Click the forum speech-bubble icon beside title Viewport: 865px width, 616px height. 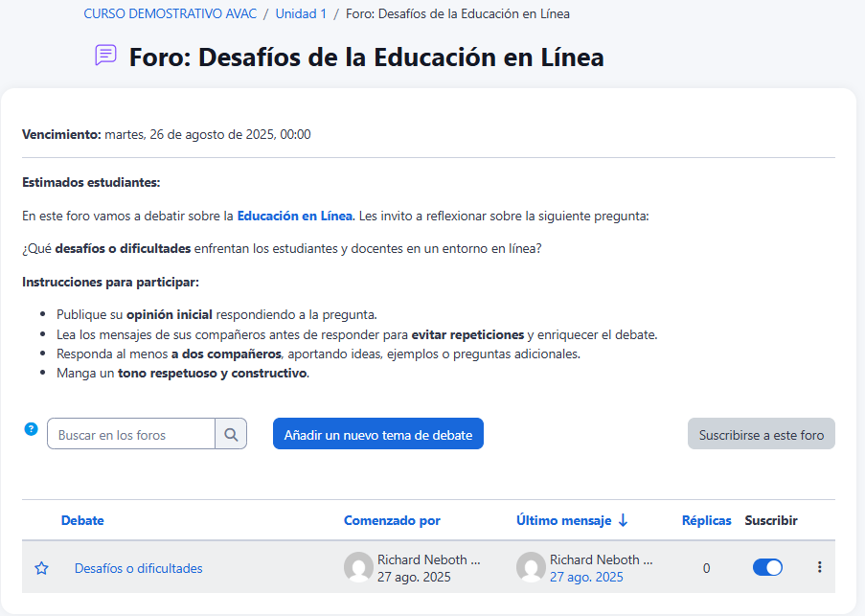(x=105, y=56)
